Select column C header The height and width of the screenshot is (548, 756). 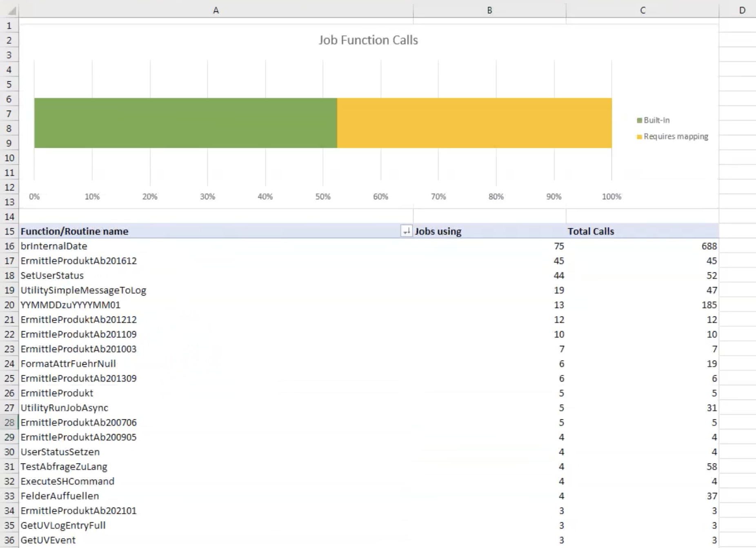tap(642, 11)
